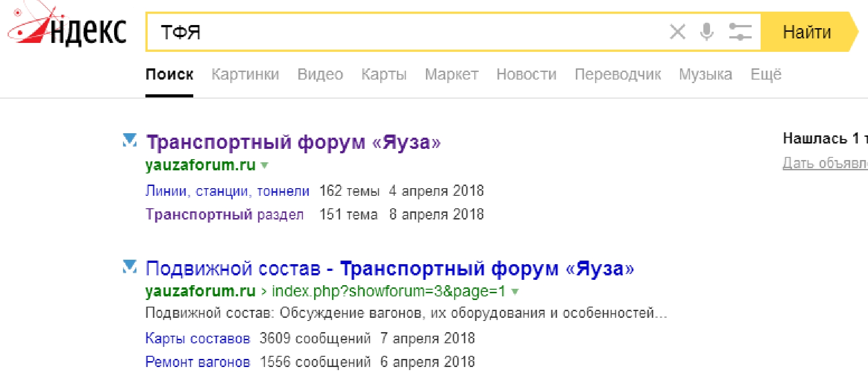The width and height of the screenshot is (868, 388).
Task: Click Дать объявление link
Action: coord(825,163)
